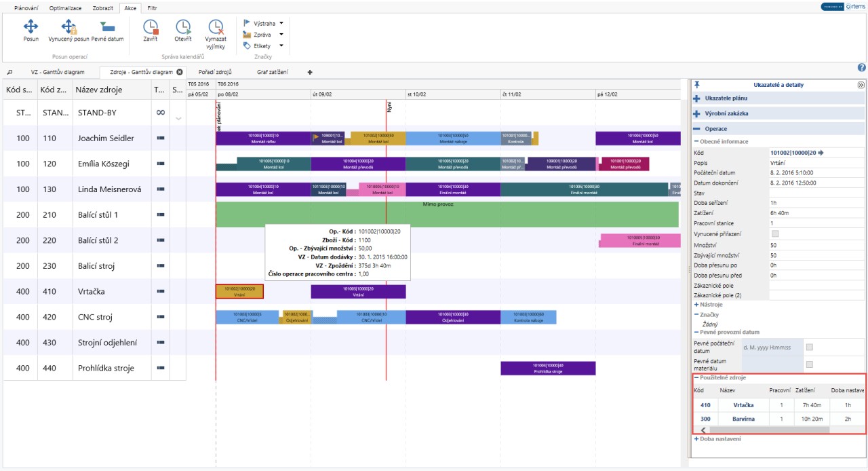Select the pink Finální montáž bar on Balící stůl 2
The width and height of the screenshot is (868, 471).
click(639, 240)
